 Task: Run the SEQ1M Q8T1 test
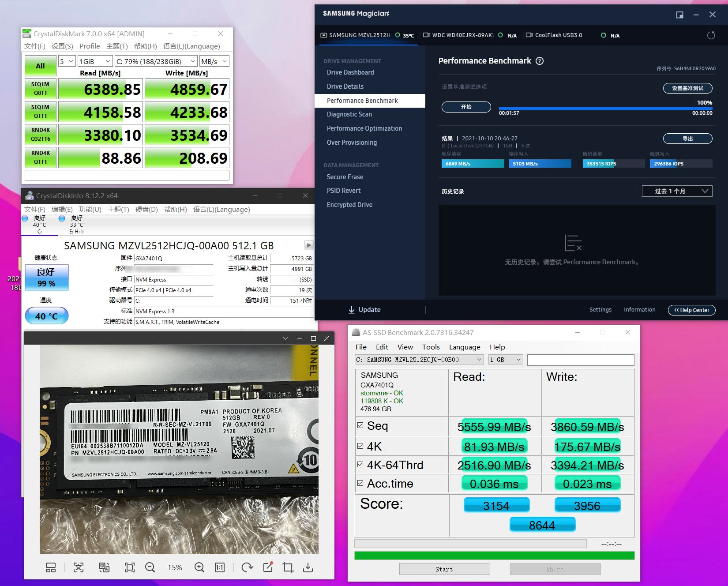[x=40, y=89]
